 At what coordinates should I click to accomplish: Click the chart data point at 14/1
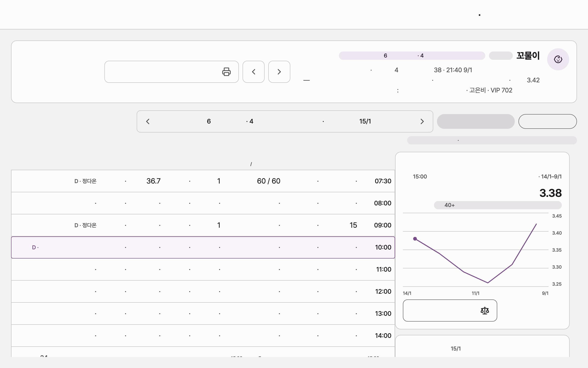[415, 239]
